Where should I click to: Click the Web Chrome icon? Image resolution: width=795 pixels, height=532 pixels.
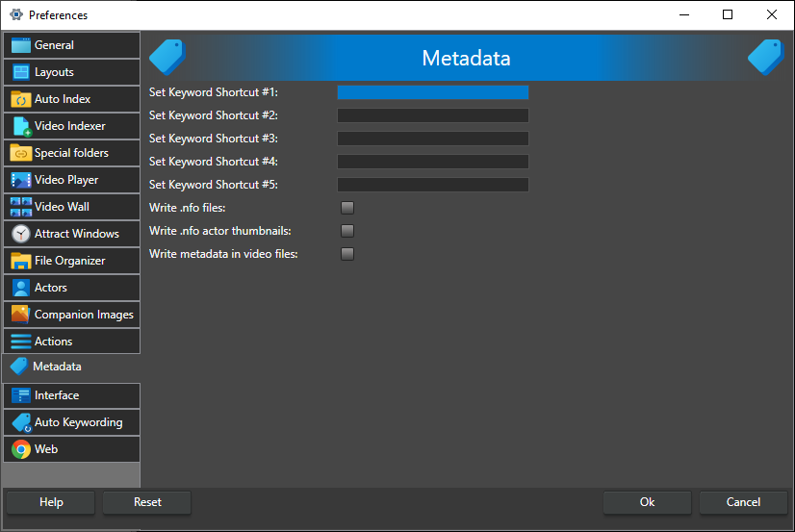click(20, 449)
